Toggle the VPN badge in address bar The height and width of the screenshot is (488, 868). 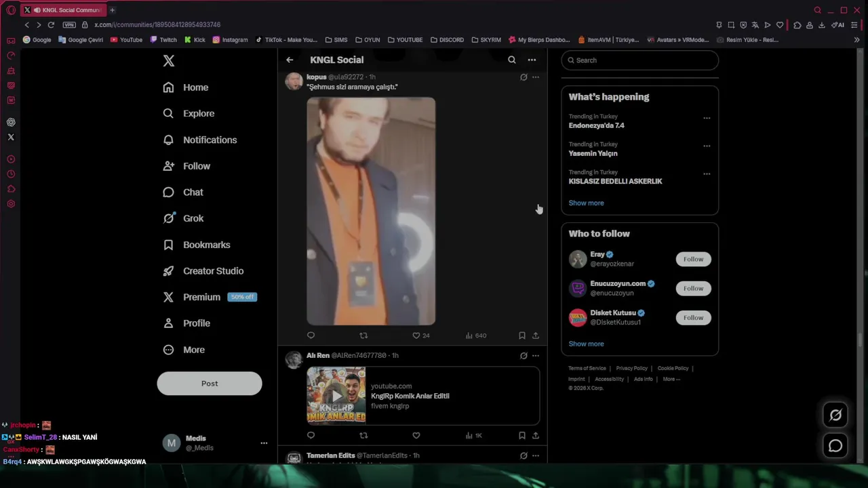pyautogui.click(x=69, y=25)
